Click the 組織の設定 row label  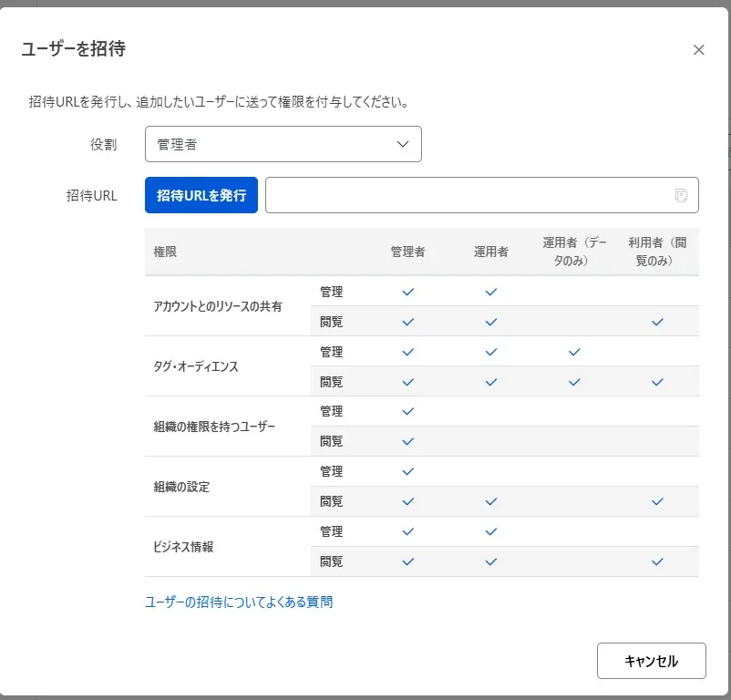[x=181, y=486]
